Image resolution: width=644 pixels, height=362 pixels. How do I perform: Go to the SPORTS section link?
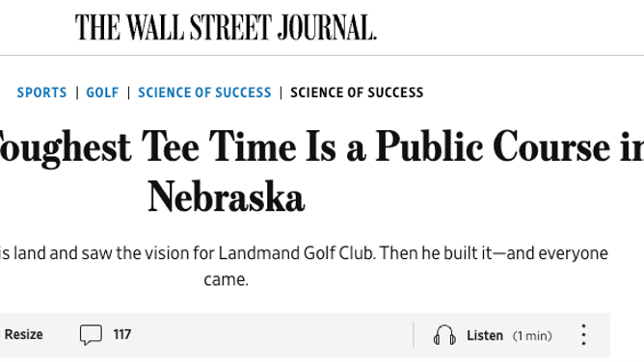click(41, 92)
